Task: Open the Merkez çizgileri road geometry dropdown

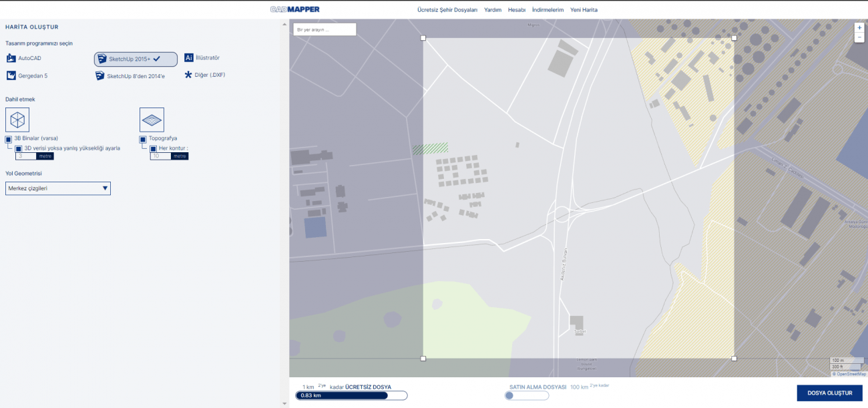Action: [58, 188]
